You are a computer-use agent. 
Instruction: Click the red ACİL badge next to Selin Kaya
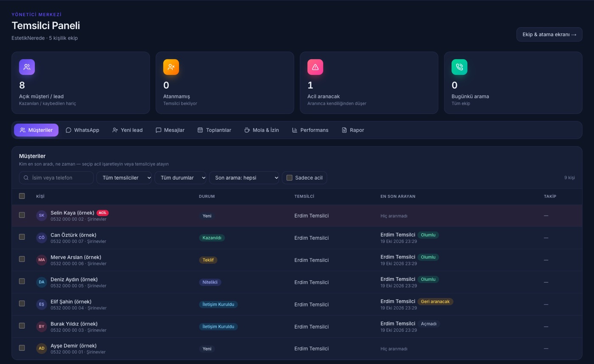coord(103,213)
